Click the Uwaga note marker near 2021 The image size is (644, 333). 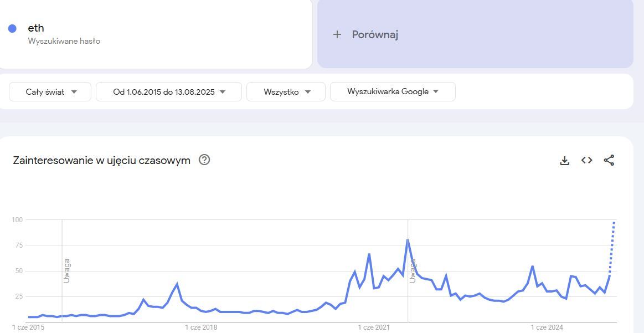point(413,270)
